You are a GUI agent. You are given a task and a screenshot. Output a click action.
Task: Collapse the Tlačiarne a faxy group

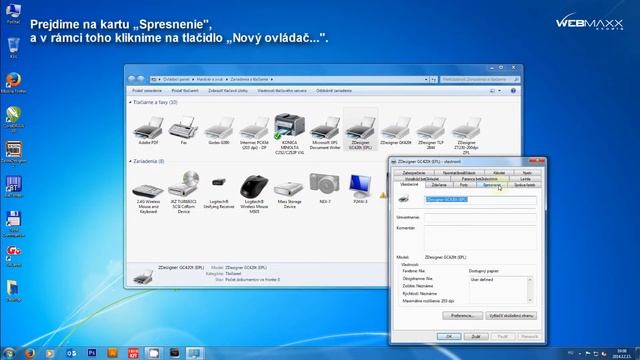(130, 102)
